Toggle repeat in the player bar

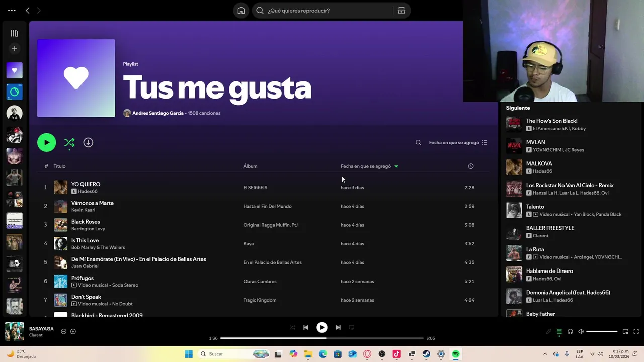[352, 327]
